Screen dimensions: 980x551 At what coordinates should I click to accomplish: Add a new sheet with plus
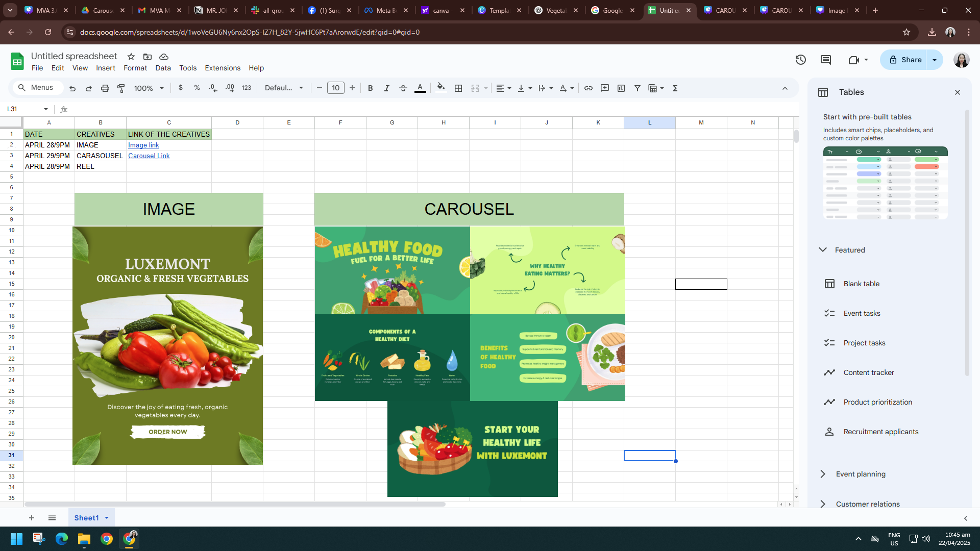tap(32, 518)
